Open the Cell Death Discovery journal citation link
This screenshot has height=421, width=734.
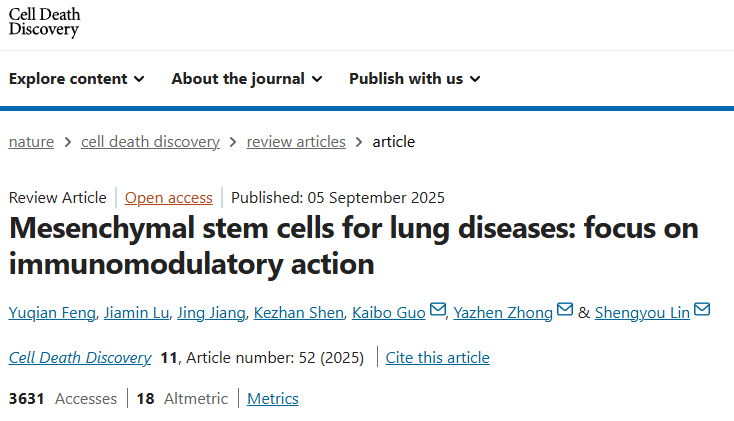pyautogui.click(x=80, y=357)
